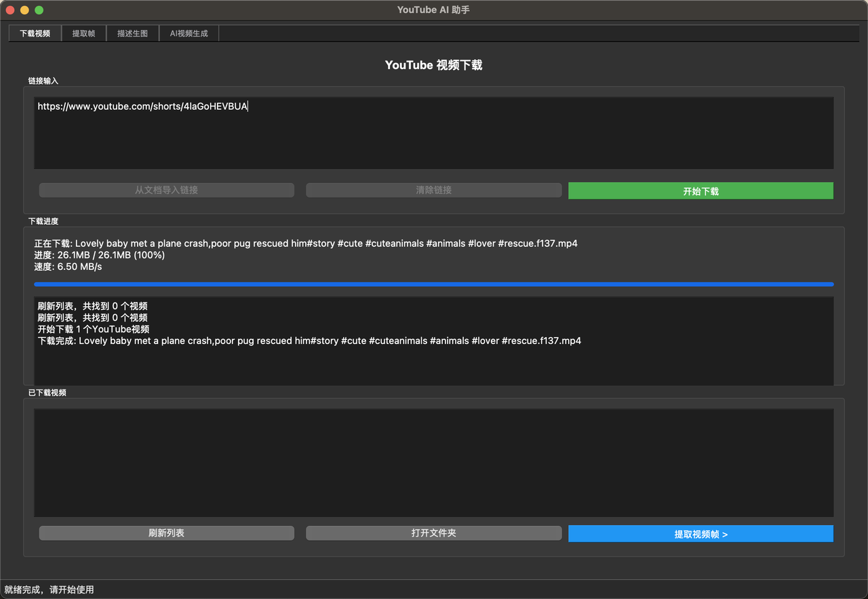Viewport: 868px width, 599px height.
Task: Open the 提取帧 tab
Action: pyautogui.click(x=84, y=33)
